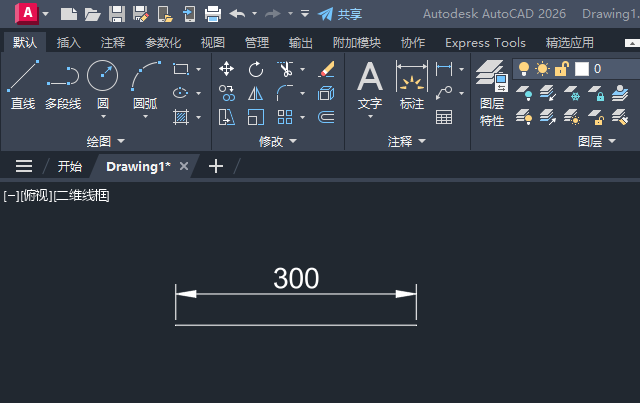This screenshot has height=403, width=640.
Task: Activate the Stretch tool
Action: pyautogui.click(x=227, y=117)
